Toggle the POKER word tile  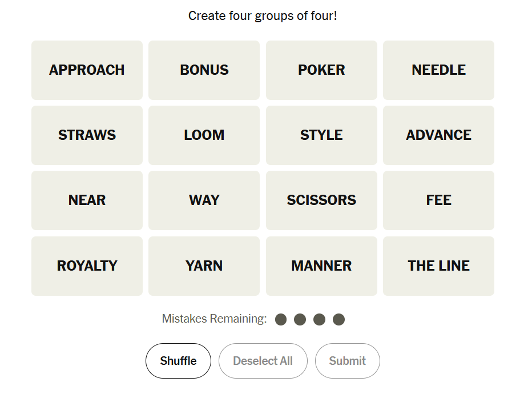pyautogui.click(x=321, y=70)
